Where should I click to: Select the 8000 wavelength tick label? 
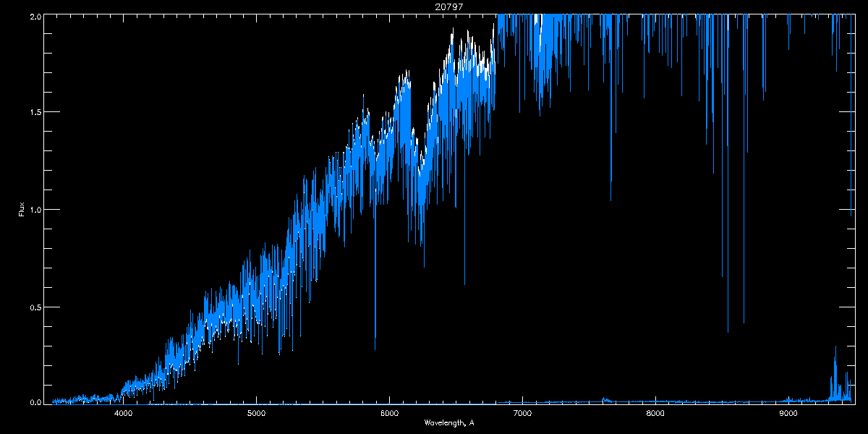pos(655,413)
